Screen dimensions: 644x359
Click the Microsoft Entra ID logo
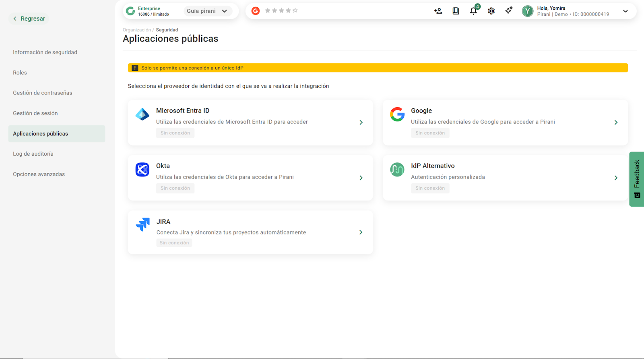point(142,115)
